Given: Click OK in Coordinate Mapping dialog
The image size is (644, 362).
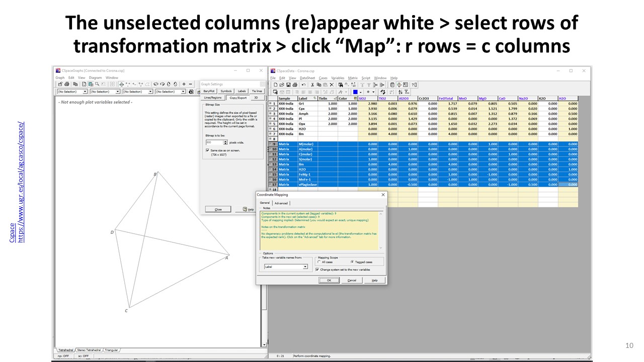Looking at the screenshot, I should point(329,280).
